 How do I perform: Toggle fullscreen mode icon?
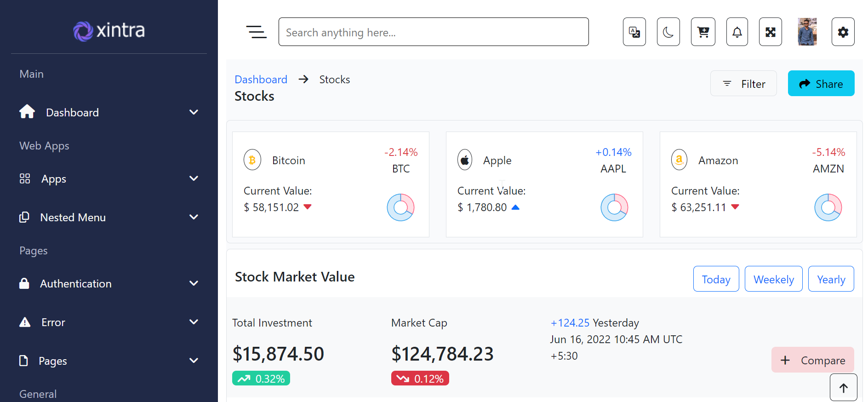point(770,32)
